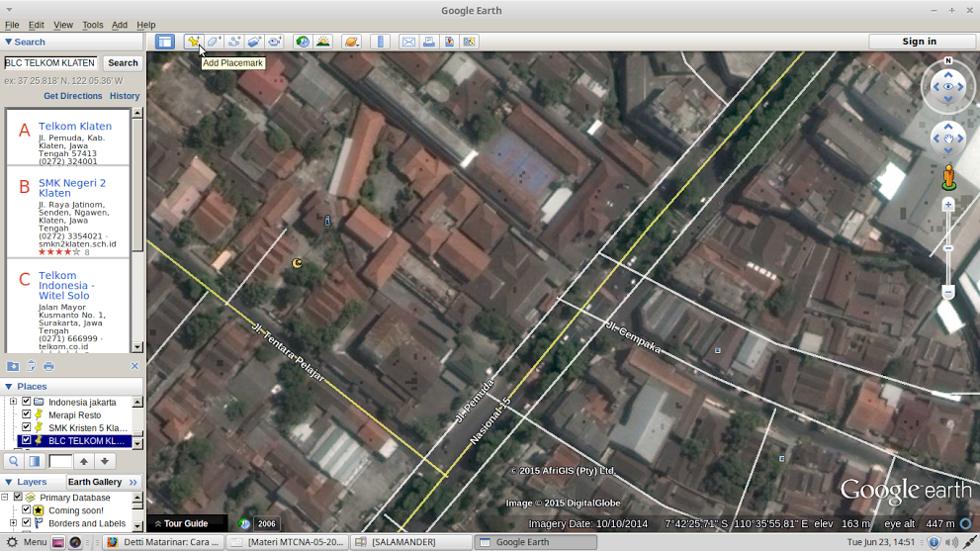Uncheck the BLC TELKOM placemark checkbox

tap(27, 440)
